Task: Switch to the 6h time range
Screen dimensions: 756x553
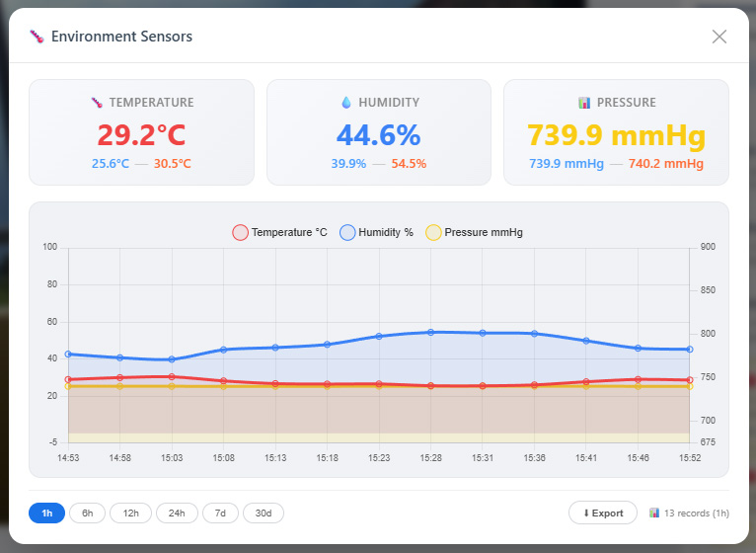Action: click(87, 513)
